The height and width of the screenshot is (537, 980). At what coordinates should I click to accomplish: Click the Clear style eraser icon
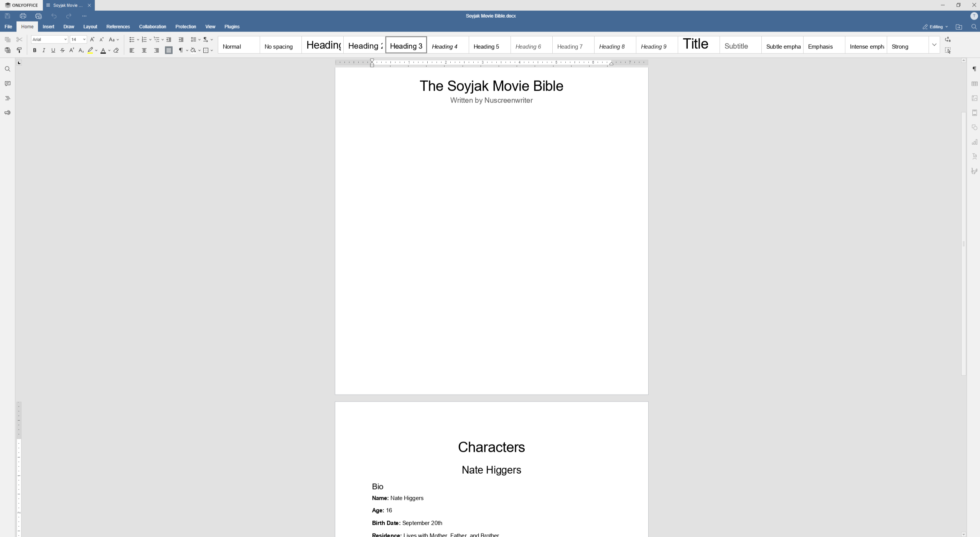[x=116, y=50]
